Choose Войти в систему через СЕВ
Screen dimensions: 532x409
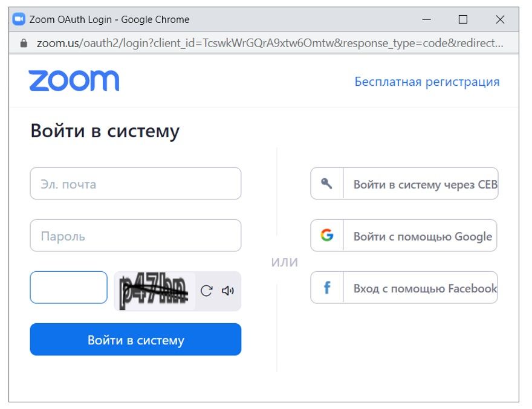404,184
